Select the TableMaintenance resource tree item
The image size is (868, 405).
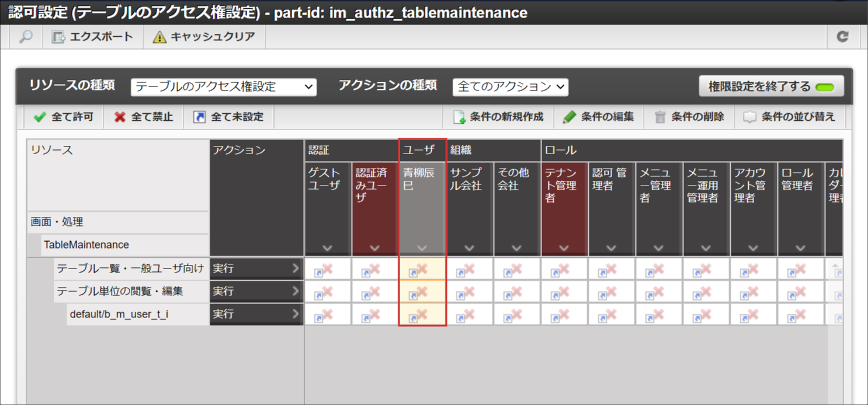coord(86,245)
